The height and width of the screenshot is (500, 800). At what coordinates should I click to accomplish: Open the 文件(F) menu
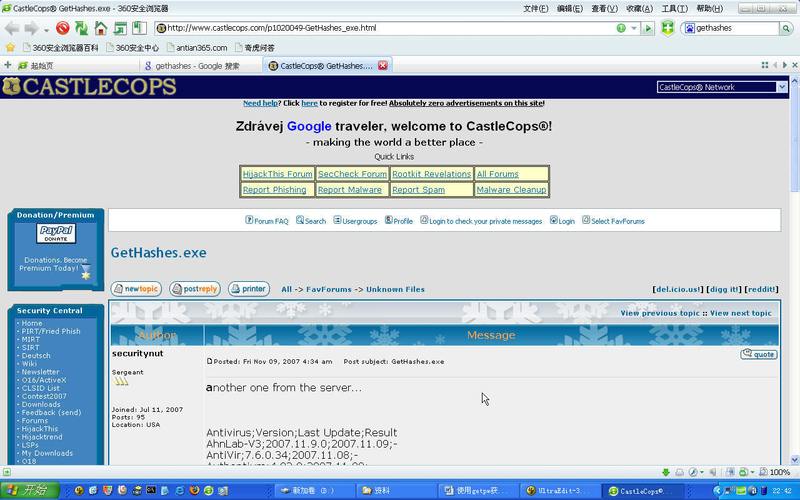[x=536, y=9]
